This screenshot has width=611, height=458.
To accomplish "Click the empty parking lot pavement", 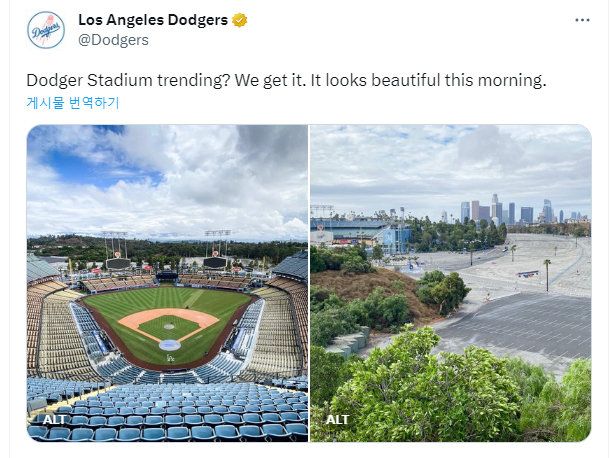I will (x=520, y=320).
